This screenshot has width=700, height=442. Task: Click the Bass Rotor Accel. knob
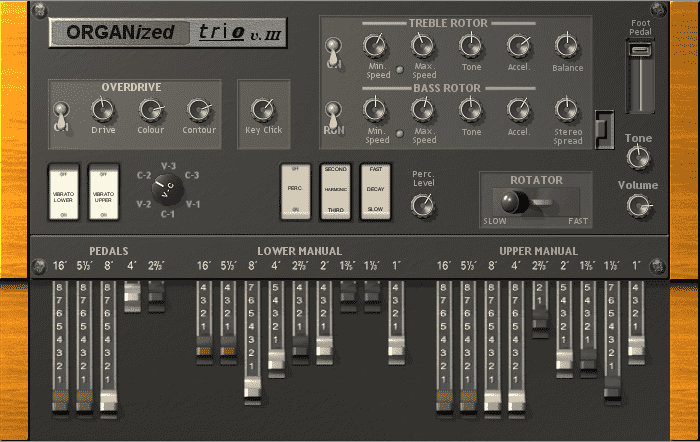click(518, 110)
